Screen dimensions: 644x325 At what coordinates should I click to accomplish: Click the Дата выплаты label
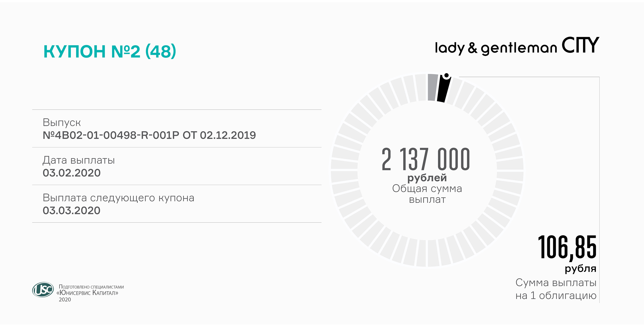pos(79,160)
